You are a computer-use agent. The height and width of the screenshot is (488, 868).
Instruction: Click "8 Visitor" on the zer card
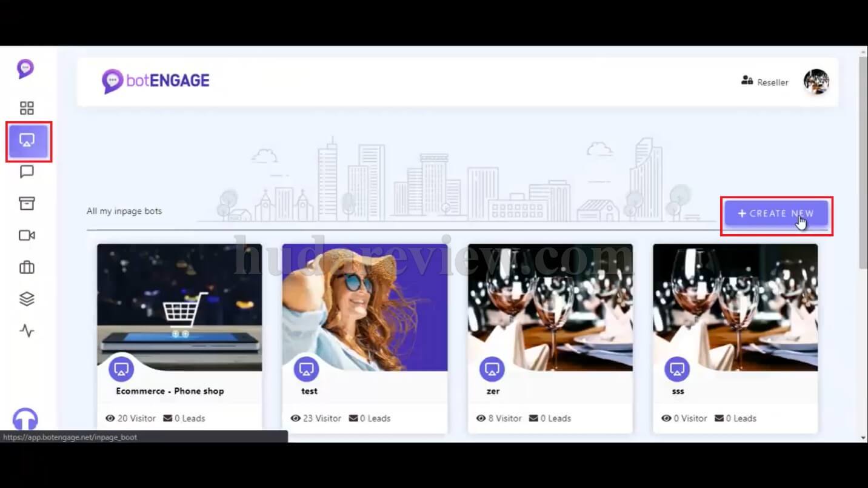point(499,418)
